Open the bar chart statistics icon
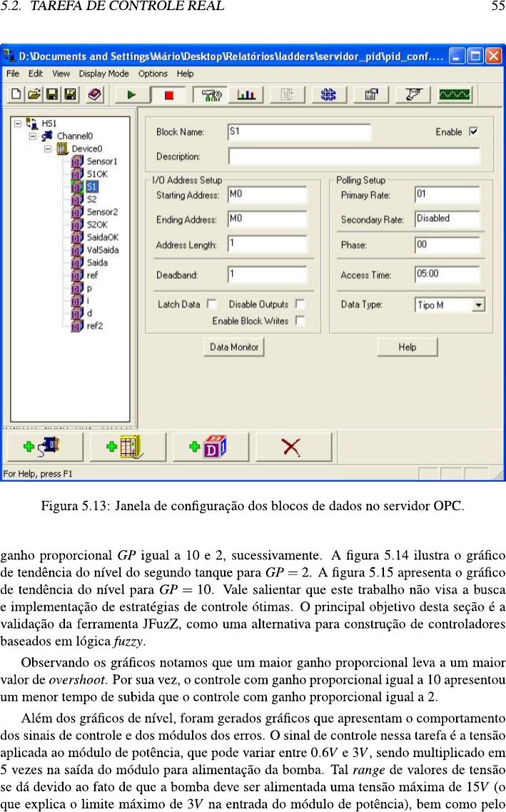Image resolution: width=506 pixels, height=812 pixels. (x=246, y=95)
